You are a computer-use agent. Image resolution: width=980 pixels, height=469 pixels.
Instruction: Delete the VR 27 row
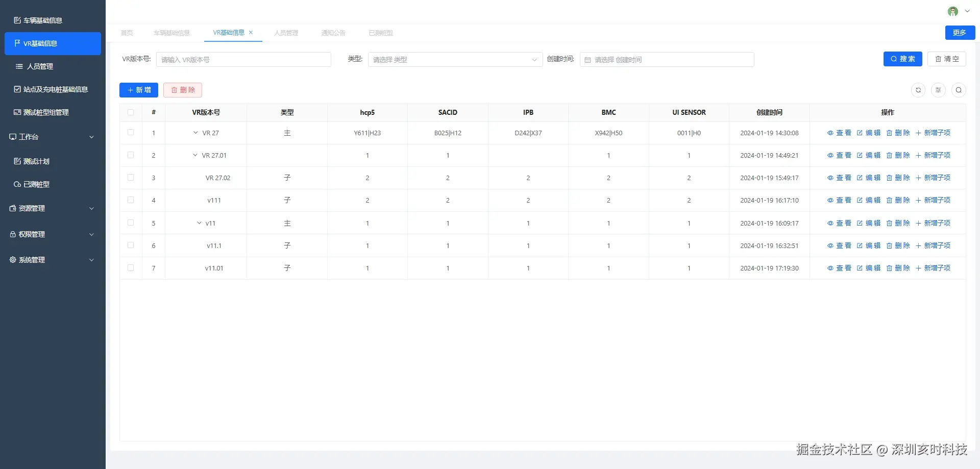898,133
